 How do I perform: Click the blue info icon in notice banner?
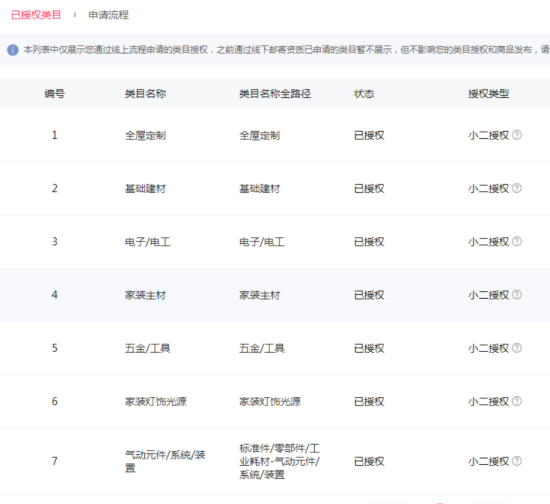(x=13, y=50)
